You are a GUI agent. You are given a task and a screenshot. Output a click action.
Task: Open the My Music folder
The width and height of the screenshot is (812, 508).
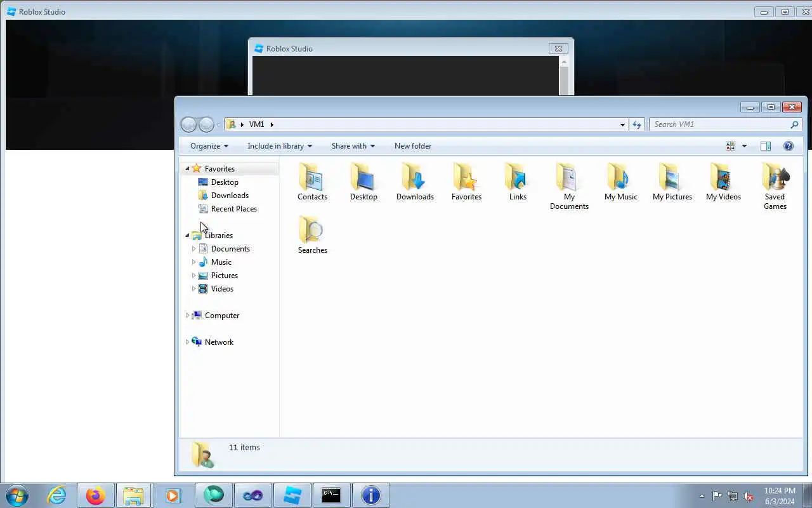tap(620, 182)
